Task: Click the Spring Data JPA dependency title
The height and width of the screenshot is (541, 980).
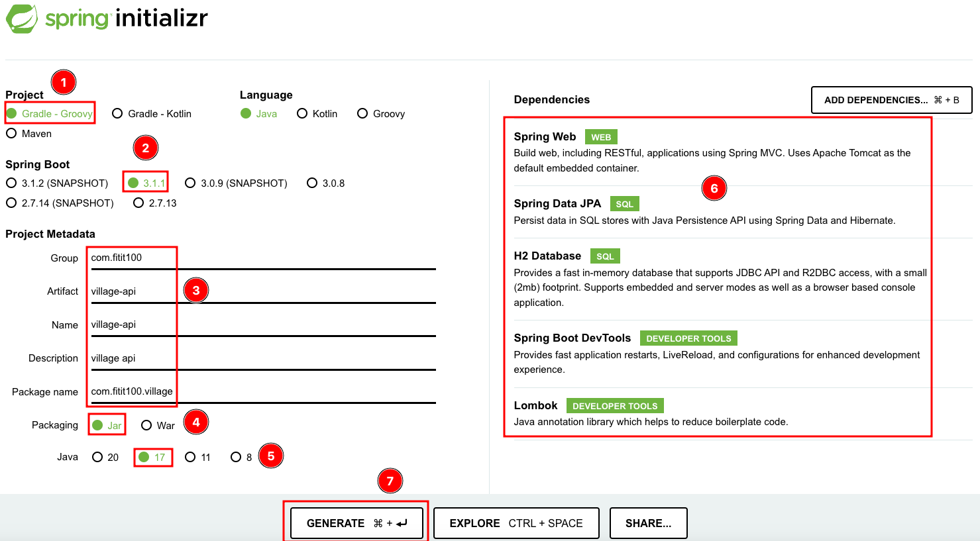Action: pyautogui.click(x=557, y=203)
